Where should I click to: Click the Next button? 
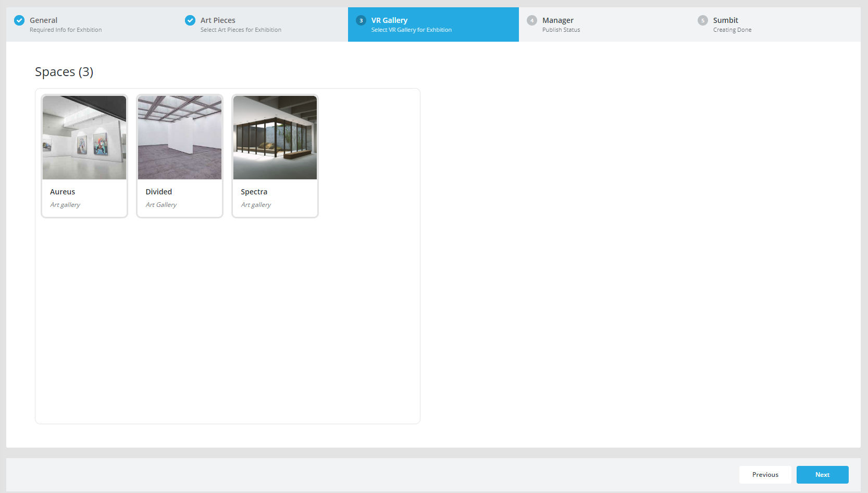[823, 475]
